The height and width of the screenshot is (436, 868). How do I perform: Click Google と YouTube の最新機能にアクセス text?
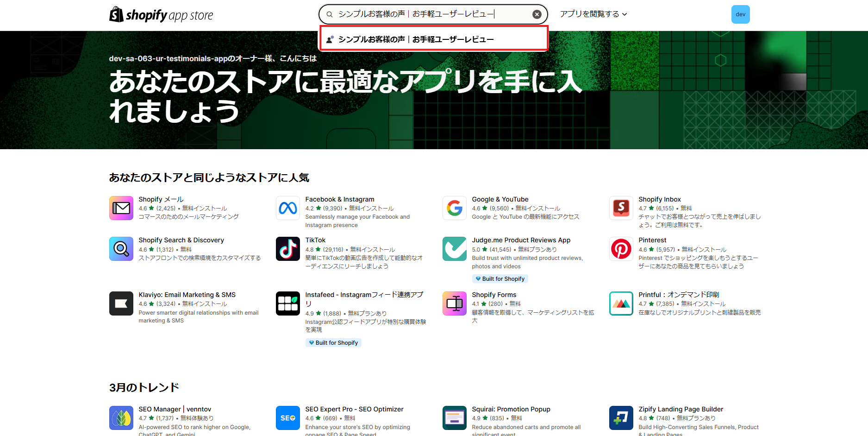pyautogui.click(x=525, y=217)
